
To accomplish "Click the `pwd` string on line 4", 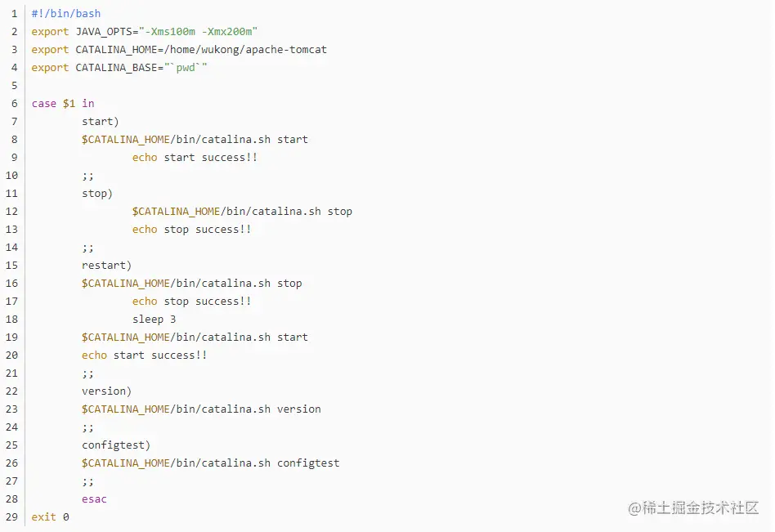I will point(186,68).
